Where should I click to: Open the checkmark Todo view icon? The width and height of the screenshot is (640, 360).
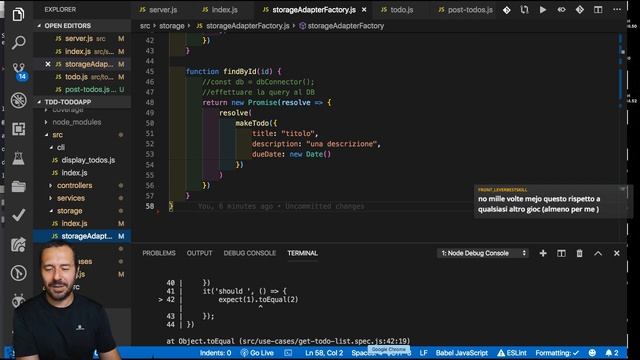(x=18, y=215)
